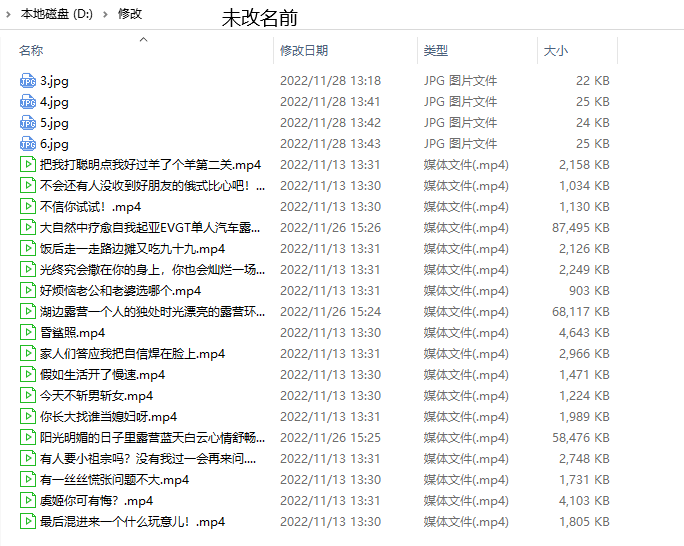Expand breadcrumb chevron before 本地磁盘 (D:)
This screenshot has width=684, height=546.
pos(8,14)
